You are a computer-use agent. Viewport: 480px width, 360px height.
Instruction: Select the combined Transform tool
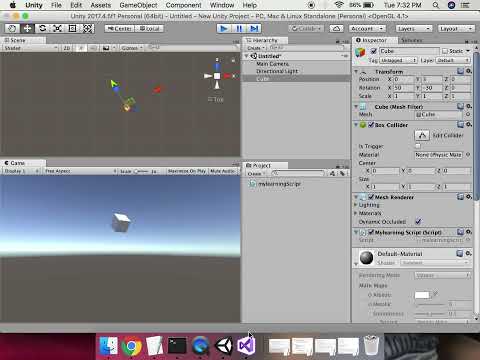pos(87,29)
